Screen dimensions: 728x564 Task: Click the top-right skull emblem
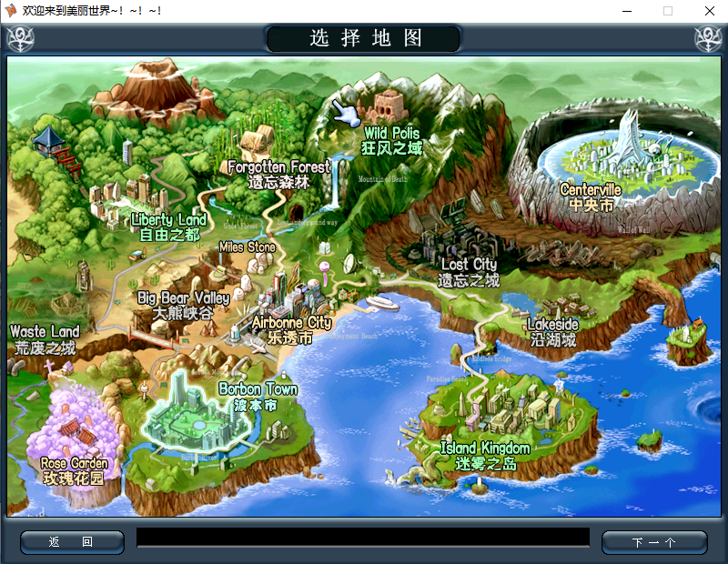click(707, 39)
